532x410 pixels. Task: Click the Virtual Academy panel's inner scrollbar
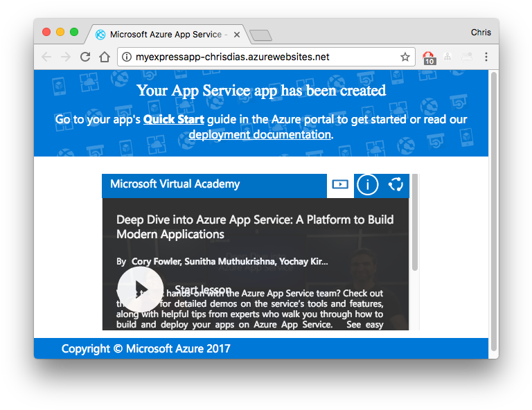tap(415, 222)
